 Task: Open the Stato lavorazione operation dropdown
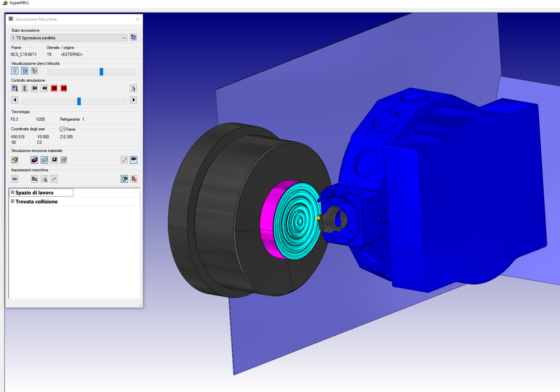tap(69, 38)
